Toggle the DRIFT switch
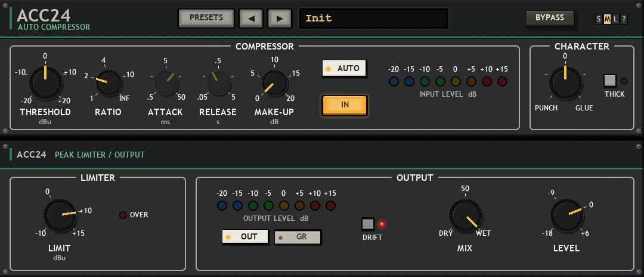 click(x=368, y=224)
